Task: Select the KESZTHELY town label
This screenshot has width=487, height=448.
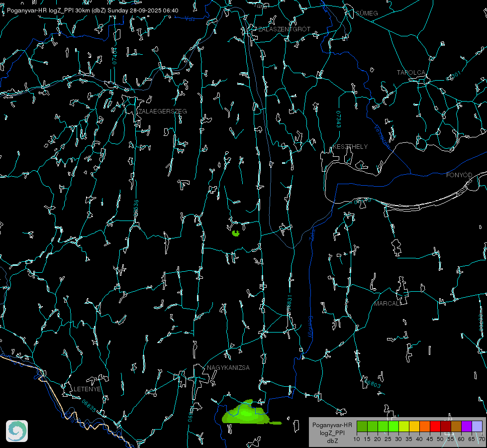Action: (350, 147)
